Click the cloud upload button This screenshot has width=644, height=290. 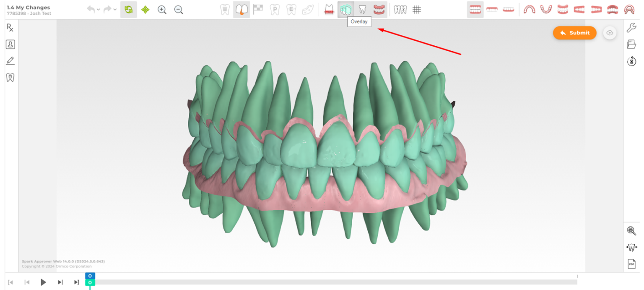[610, 33]
